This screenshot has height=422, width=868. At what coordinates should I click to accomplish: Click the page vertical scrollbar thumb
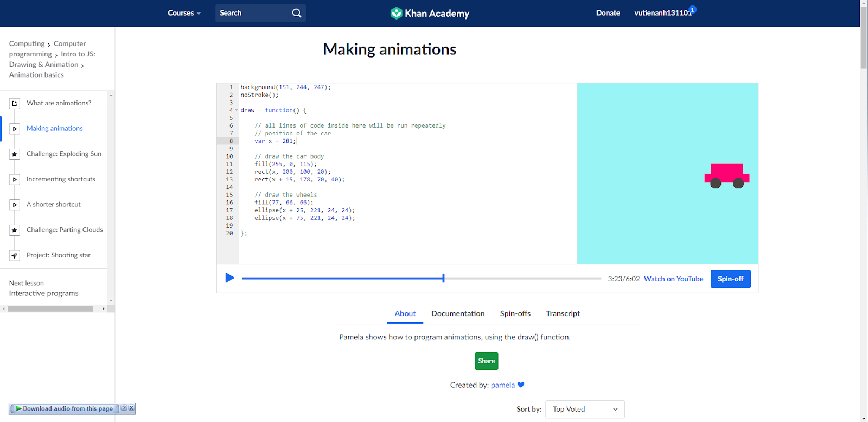coord(864,38)
